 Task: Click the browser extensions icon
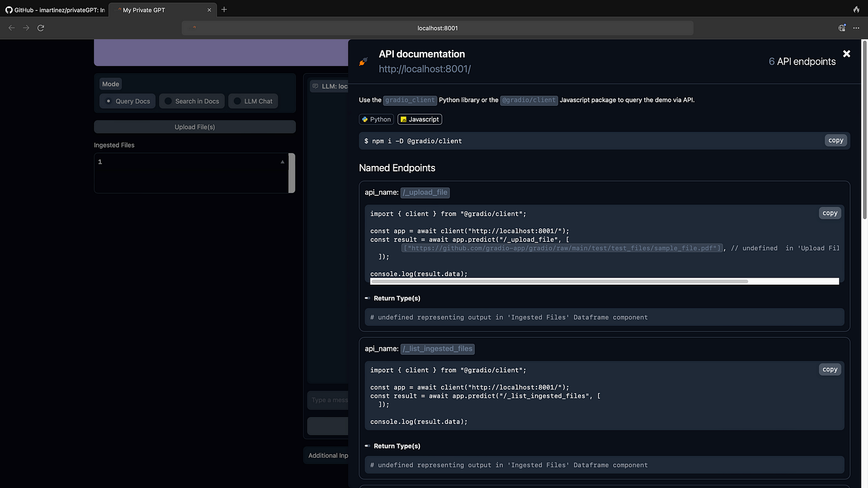[842, 28]
